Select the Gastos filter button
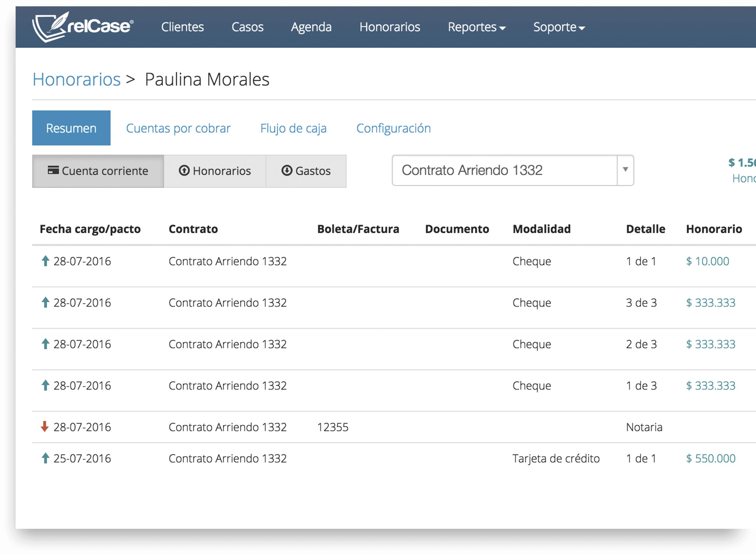 [306, 171]
